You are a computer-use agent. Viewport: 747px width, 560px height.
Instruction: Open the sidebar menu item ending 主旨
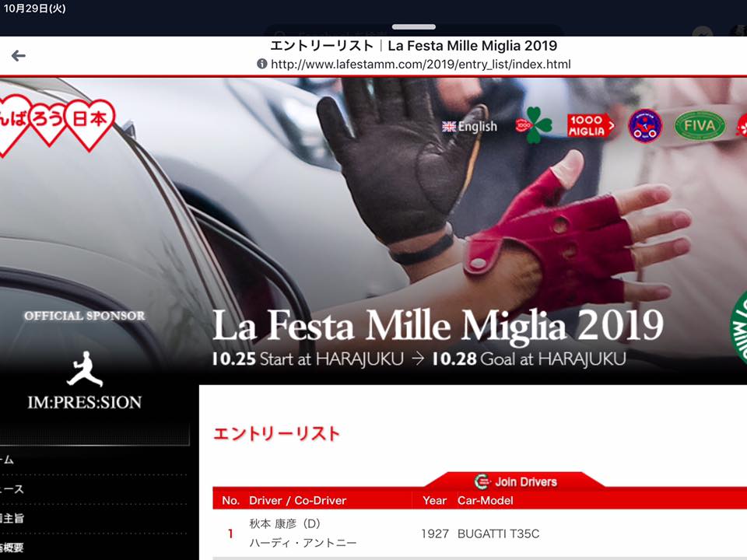pos(12,518)
